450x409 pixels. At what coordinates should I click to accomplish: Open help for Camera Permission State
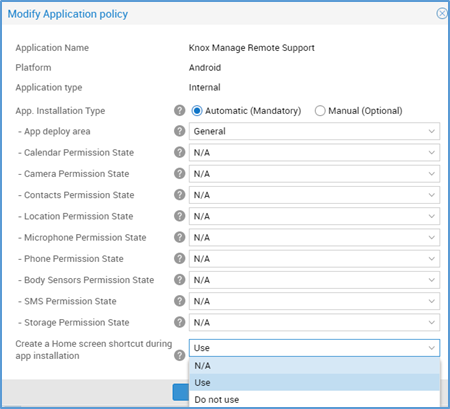(179, 173)
